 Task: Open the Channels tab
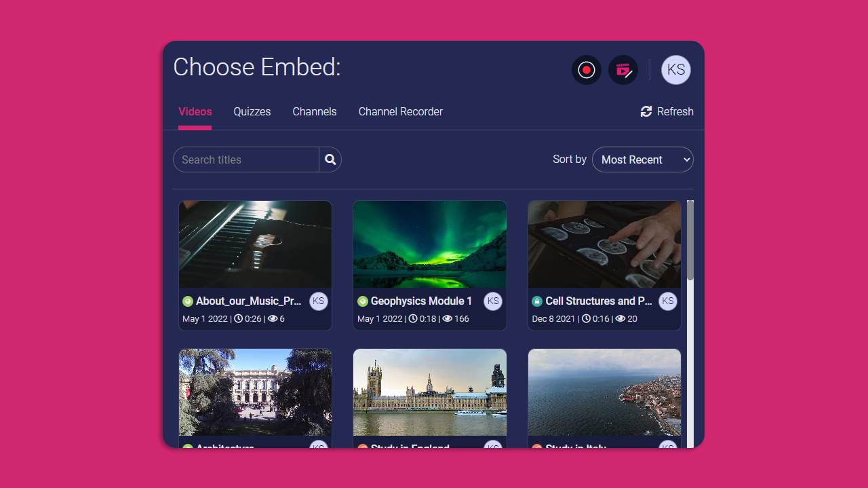coord(315,111)
